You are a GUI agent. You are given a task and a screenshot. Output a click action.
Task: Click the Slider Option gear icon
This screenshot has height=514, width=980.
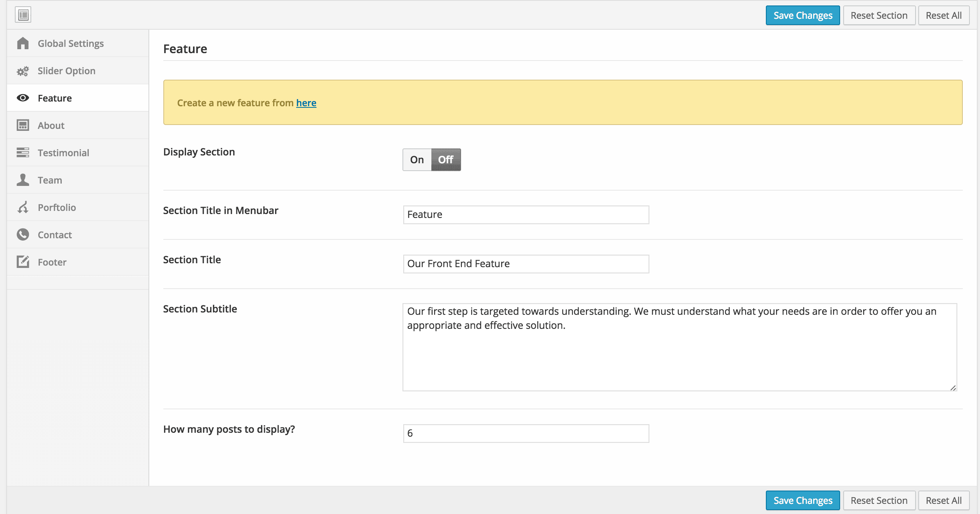tap(23, 71)
